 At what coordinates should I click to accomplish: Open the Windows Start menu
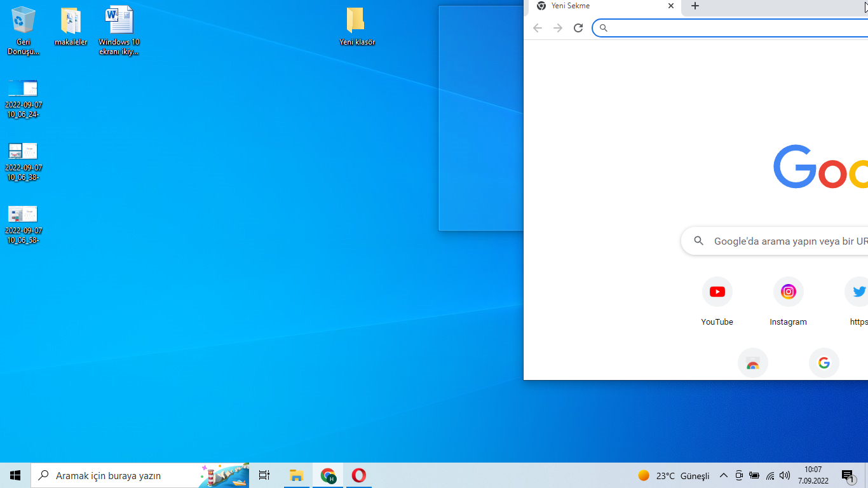(x=15, y=475)
